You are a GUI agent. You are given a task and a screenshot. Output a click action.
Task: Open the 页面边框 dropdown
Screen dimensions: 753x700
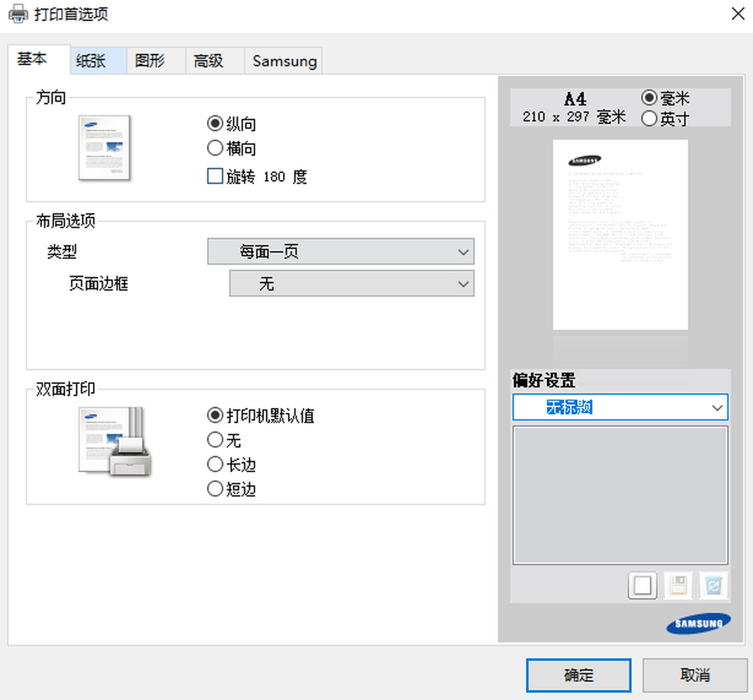point(352,284)
